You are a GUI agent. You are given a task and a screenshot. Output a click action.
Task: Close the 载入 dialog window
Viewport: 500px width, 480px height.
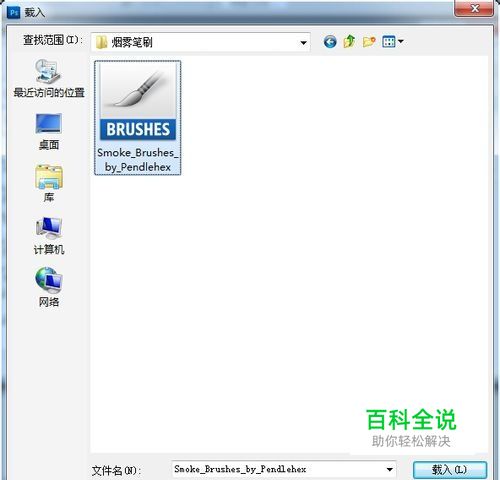(474, 8)
